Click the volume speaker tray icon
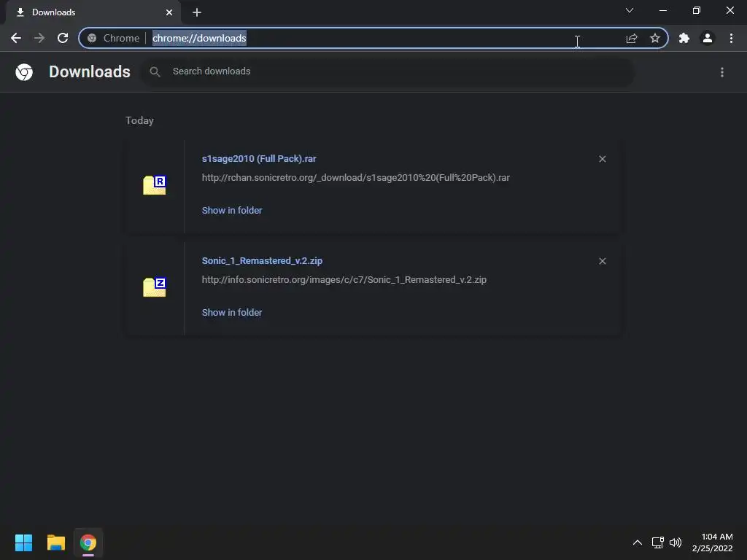This screenshot has width=747, height=560. tap(676, 542)
